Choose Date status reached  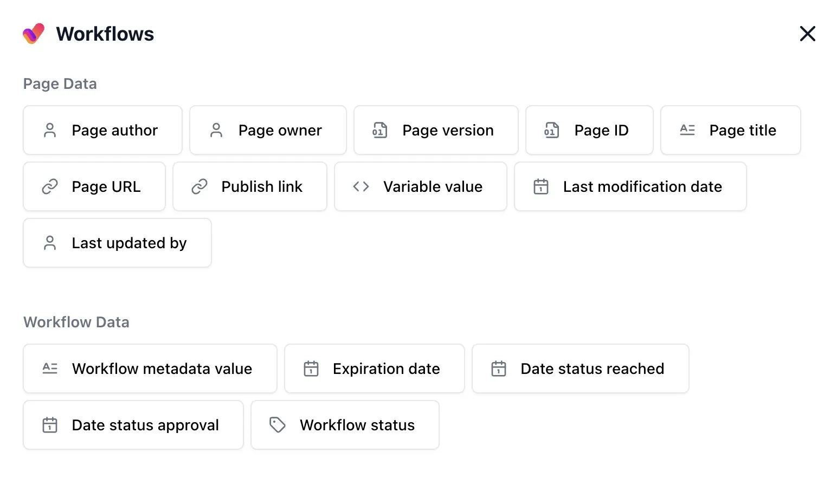pos(581,369)
